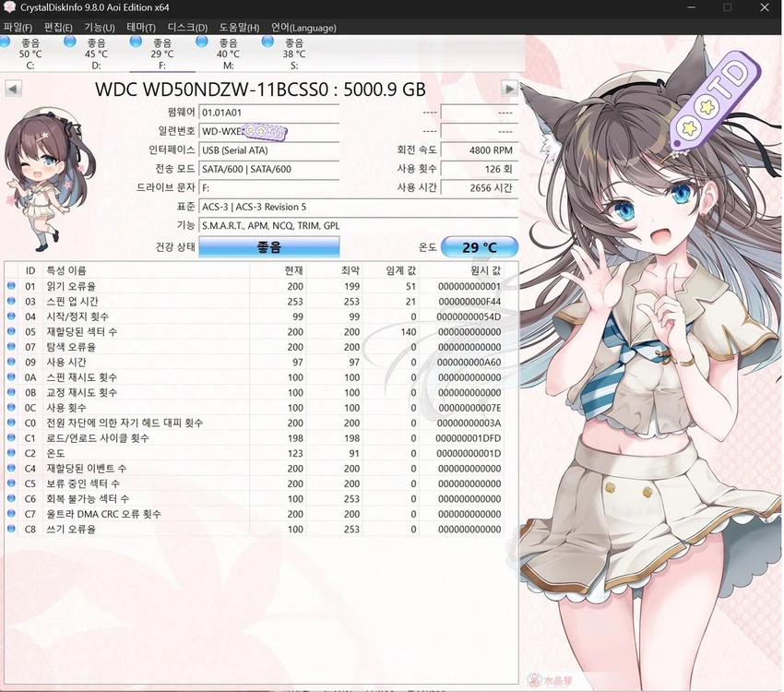Open the 테마(T) menu

pos(141,28)
